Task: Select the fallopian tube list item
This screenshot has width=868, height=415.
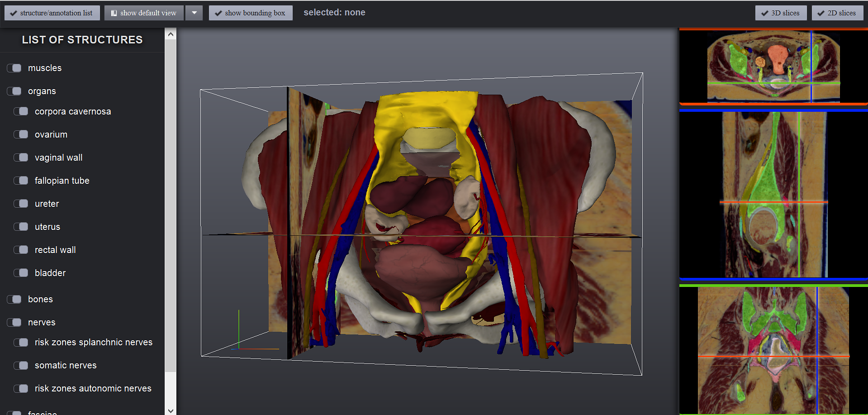Action: point(62,181)
